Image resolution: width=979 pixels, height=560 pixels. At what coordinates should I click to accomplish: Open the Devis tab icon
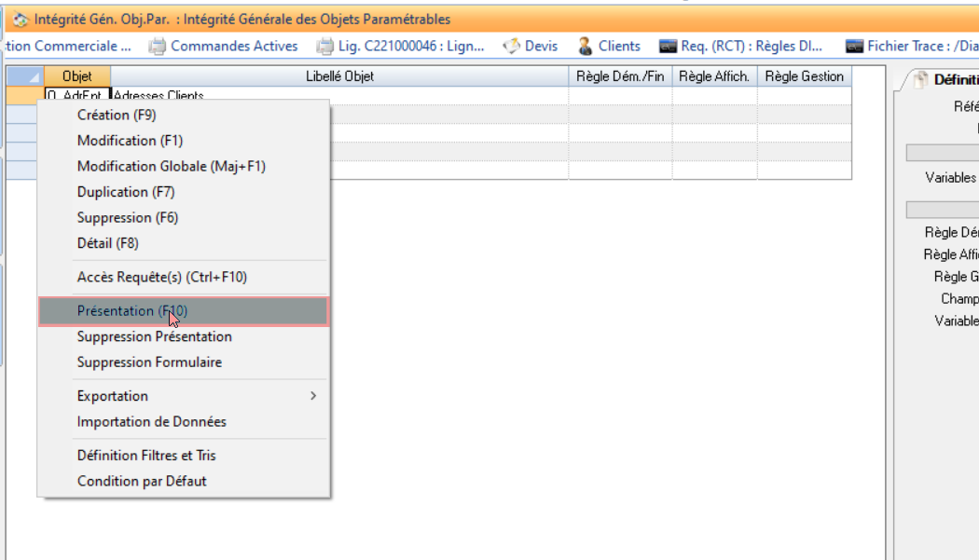coord(511,46)
